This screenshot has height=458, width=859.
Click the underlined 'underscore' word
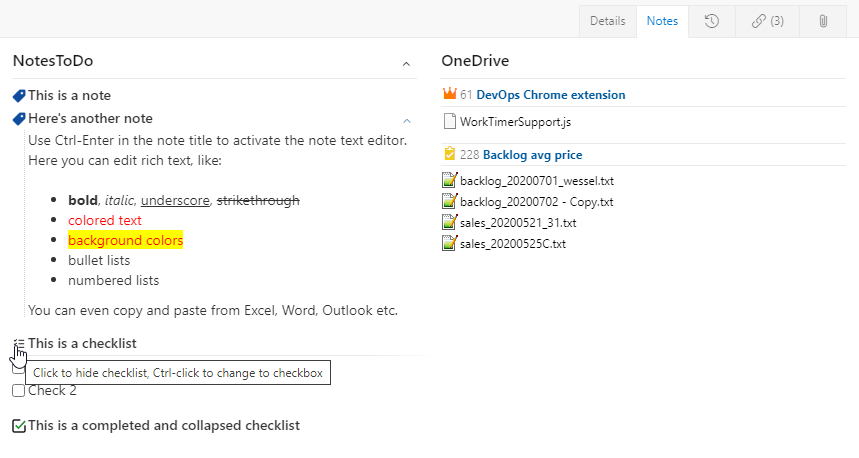pos(175,201)
